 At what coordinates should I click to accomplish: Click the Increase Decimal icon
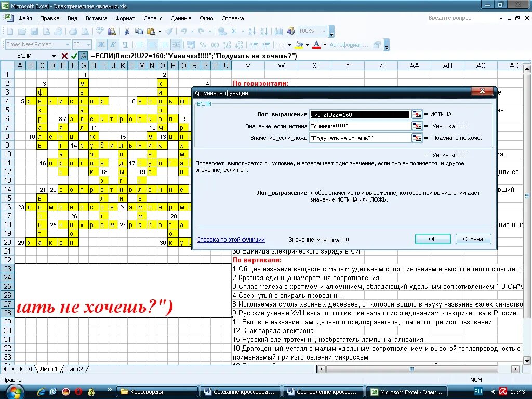[227, 45]
